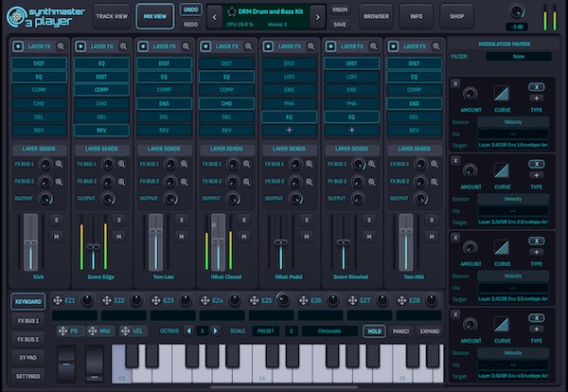This screenshot has height=392, width=568.
Task: Go to previous preset arrow
Action: [x=215, y=17]
